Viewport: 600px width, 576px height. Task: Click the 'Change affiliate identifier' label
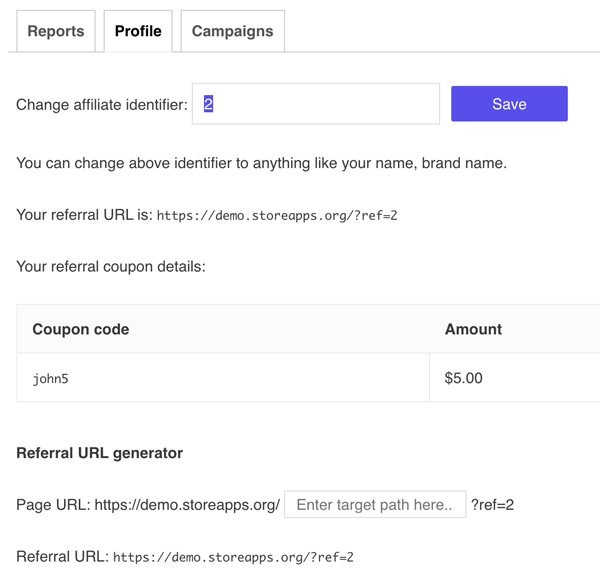pyautogui.click(x=102, y=105)
